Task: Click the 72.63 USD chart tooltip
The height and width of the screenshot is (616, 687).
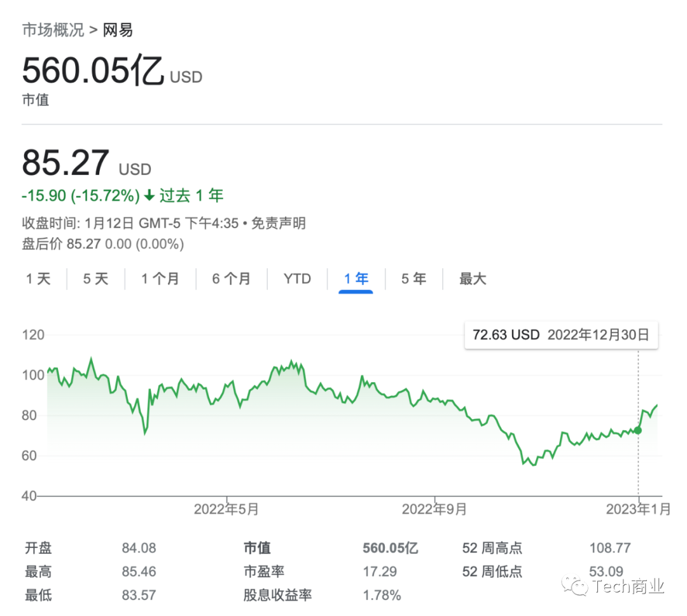Action: coord(561,335)
